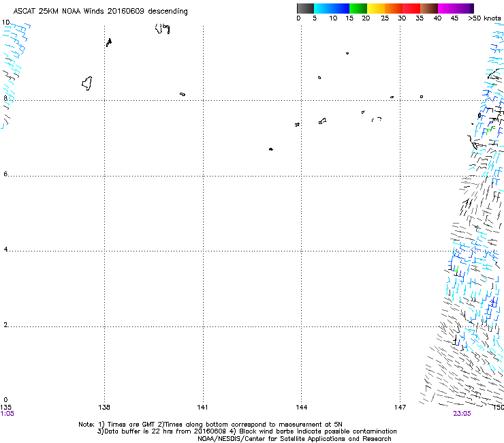The height and width of the screenshot is (443, 504).
Task: Click the latitude label '10'
Action: click(5, 22)
